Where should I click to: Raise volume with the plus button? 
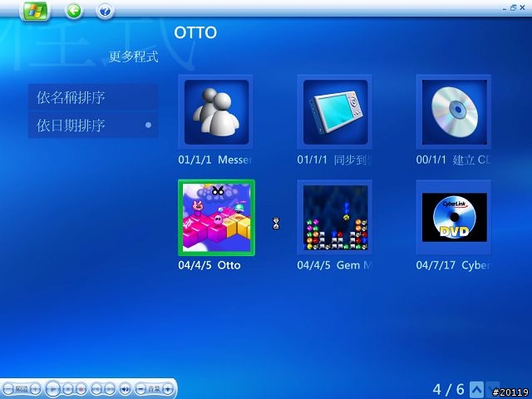[x=168, y=389]
